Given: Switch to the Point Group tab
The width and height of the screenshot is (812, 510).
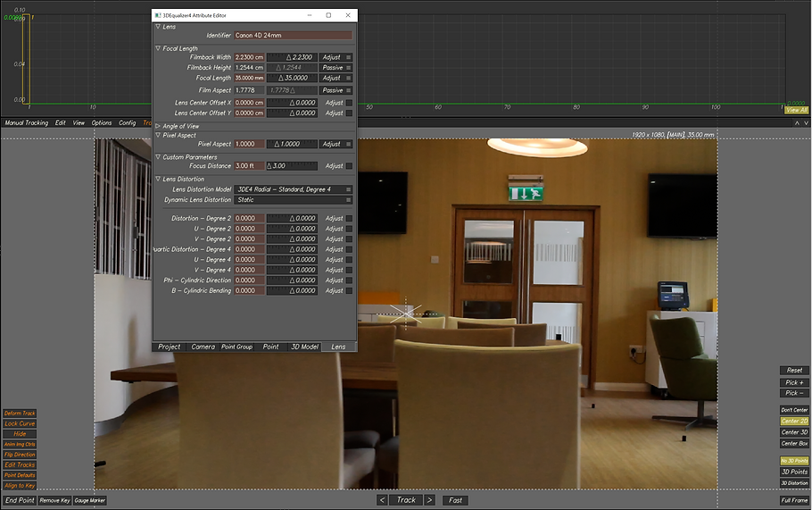Looking at the screenshot, I should [x=236, y=347].
